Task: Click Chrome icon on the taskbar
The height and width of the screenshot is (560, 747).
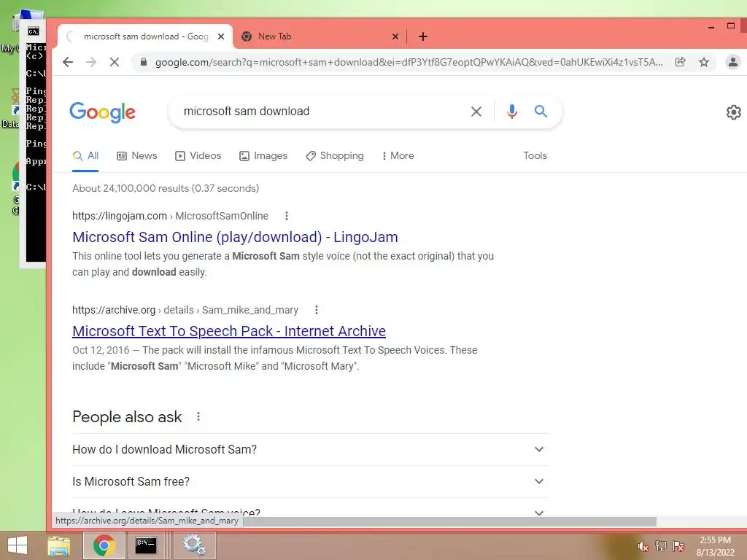Action: point(104,545)
